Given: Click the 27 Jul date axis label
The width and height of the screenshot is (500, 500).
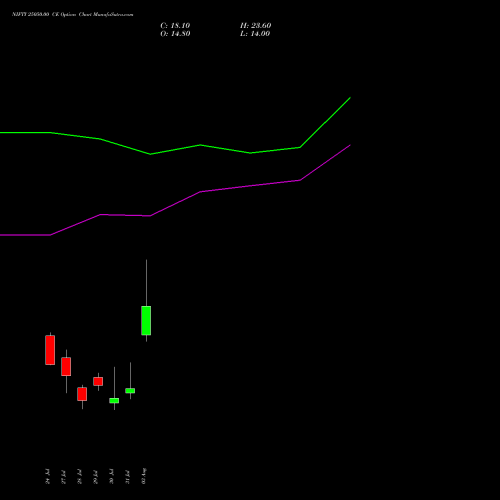Looking at the screenshot, I should (63, 476).
